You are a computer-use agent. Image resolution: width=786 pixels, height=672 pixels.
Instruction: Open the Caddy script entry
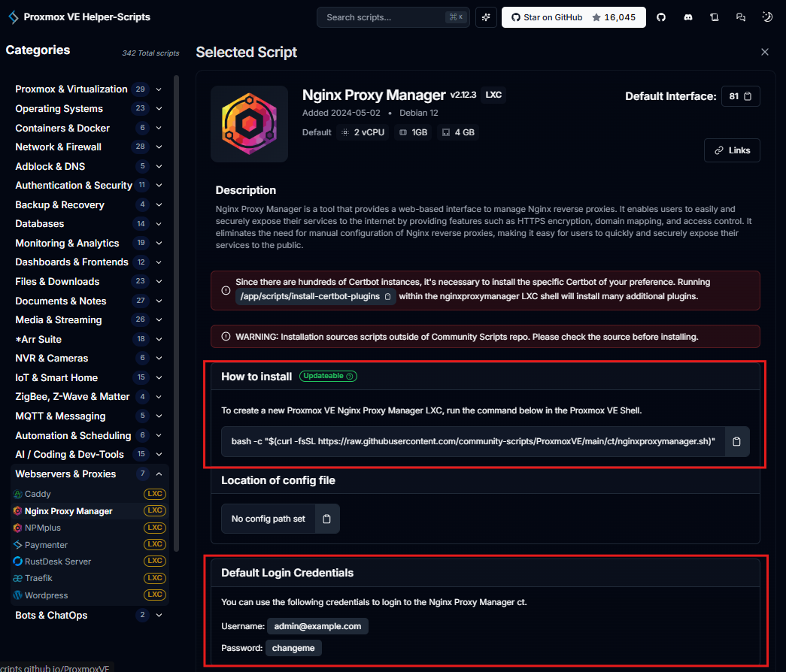(90, 494)
